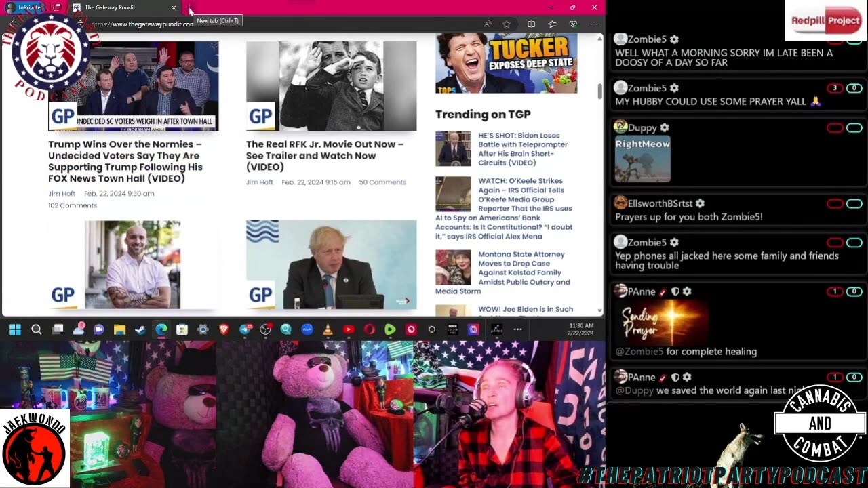Screen dimensions: 868x488
Task: Click the webpage vertical scrollbar thumb
Action: (599, 91)
